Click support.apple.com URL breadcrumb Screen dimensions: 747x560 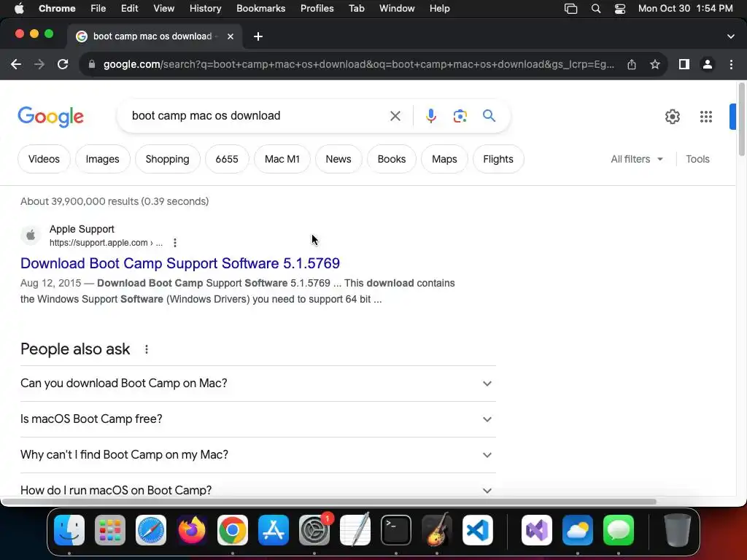point(106,243)
